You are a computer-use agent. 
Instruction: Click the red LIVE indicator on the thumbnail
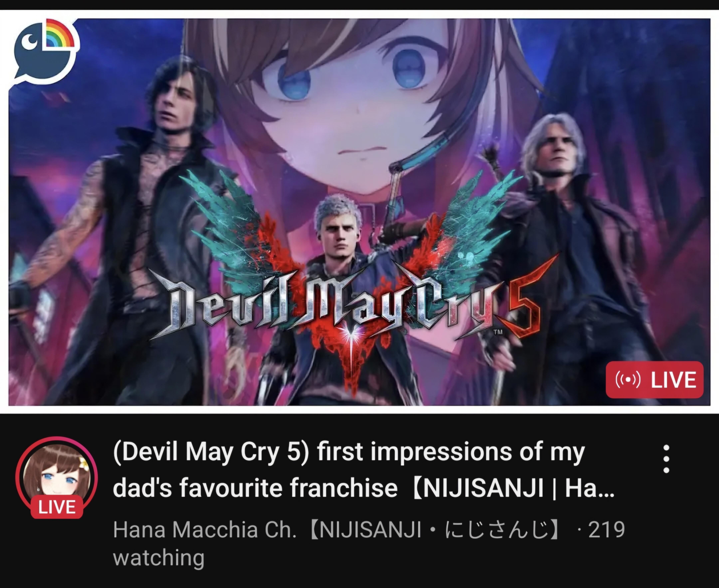click(x=655, y=380)
